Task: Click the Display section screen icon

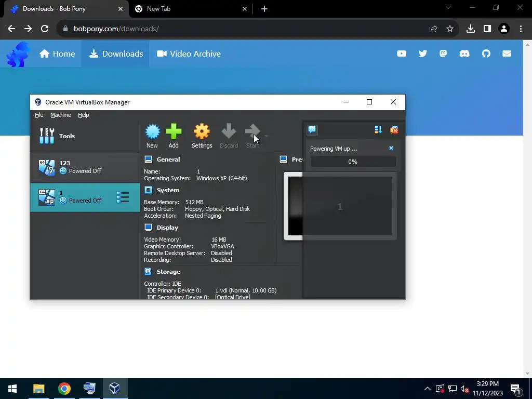Action: point(148,228)
